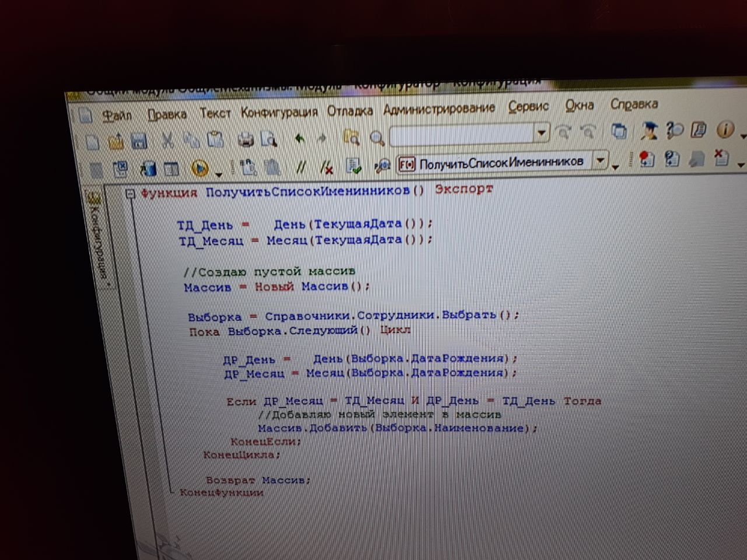
Task: Click the Remove comment icon with red X
Action: 327,167
